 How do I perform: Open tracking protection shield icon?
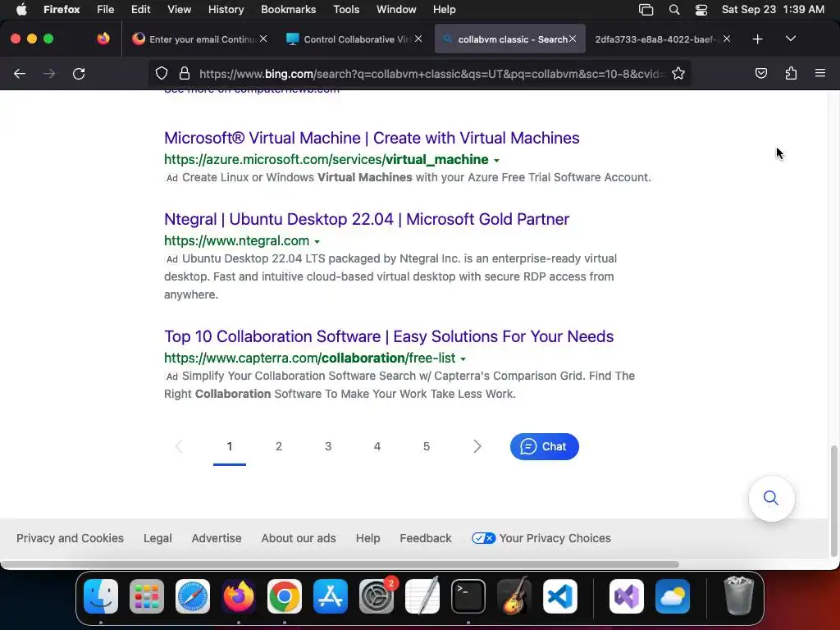click(x=162, y=73)
